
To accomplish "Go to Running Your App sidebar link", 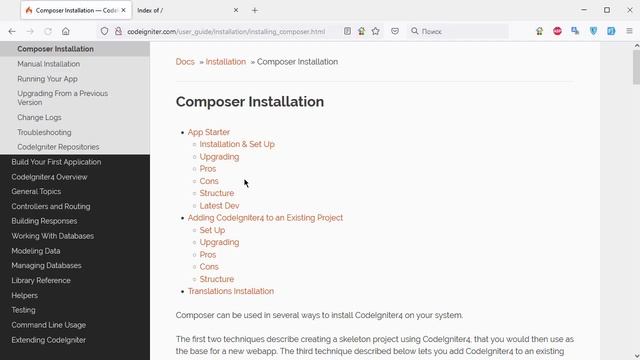I will (x=47, y=79).
